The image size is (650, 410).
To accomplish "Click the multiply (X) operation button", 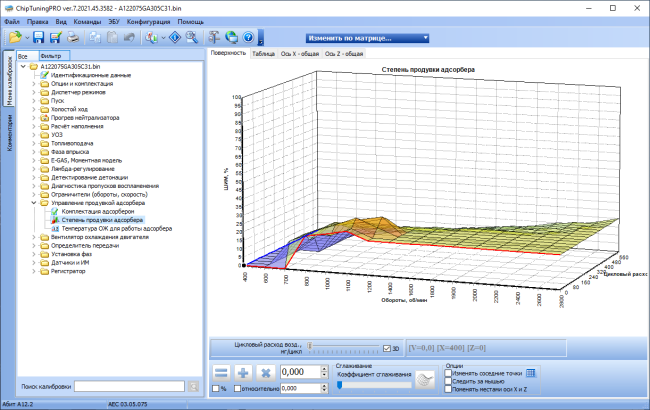I will coord(266,373).
